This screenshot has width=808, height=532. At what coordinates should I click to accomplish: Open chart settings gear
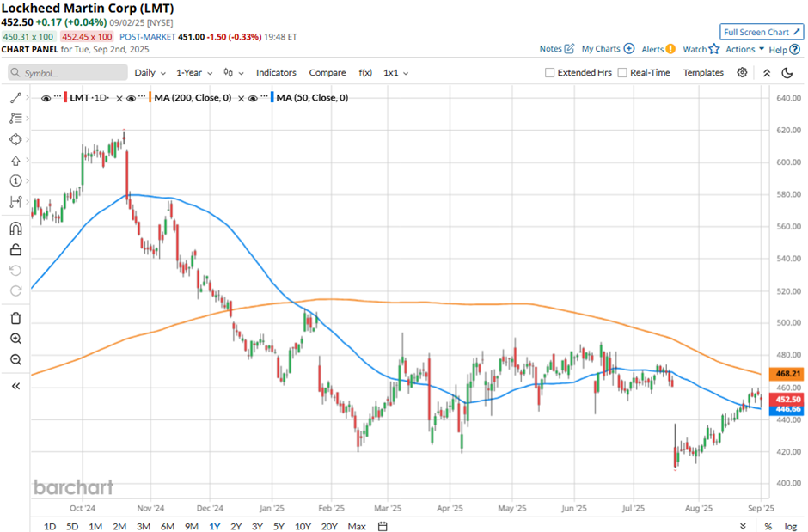tap(742, 72)
